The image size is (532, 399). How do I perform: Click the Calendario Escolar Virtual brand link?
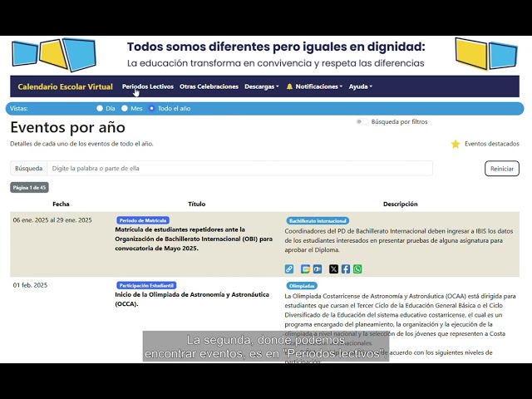[65, 86]
